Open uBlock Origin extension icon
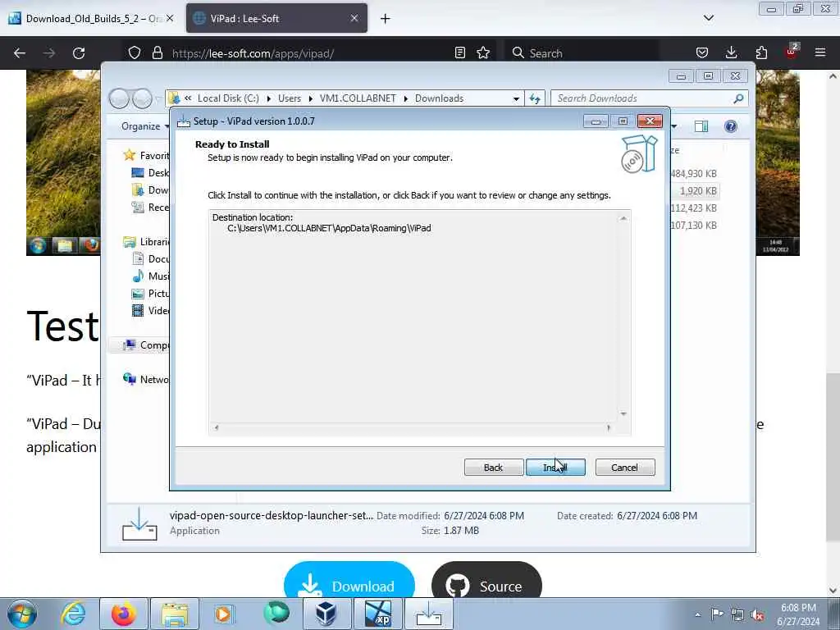This screenshot has height=630, width=840. [792, 52]
